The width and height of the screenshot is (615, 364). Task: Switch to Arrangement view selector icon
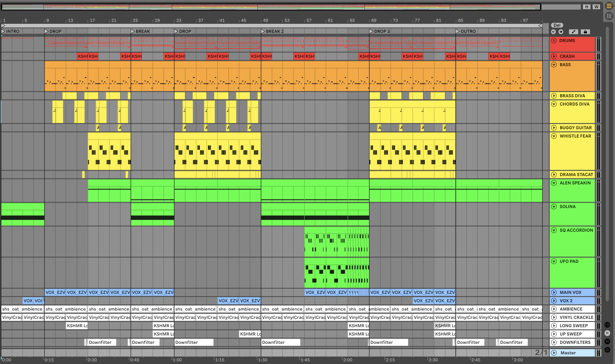click(609, 6)
